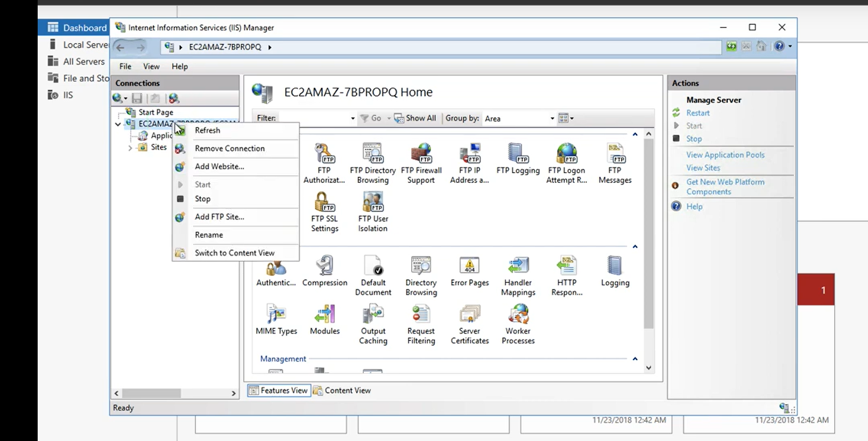The image size is (868, 441).
Task: Open FTP User Isolation feature
Action: (373, 212)
